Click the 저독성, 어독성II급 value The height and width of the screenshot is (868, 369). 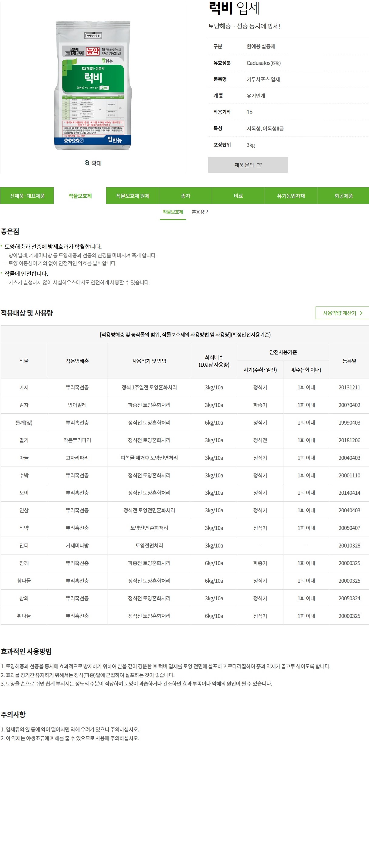(265, 128)
